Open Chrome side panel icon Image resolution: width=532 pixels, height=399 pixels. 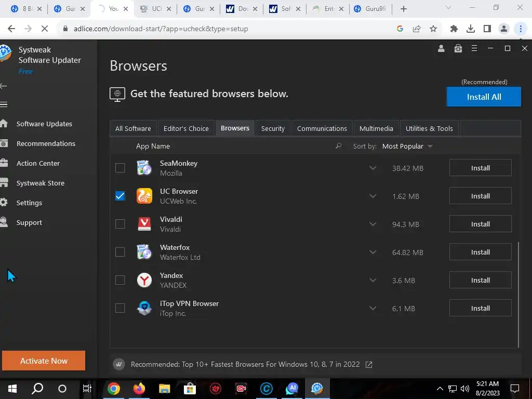487,29
